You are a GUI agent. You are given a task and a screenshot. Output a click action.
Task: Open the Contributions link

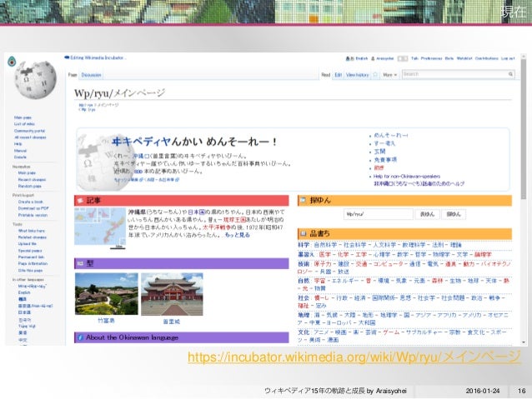486,58
